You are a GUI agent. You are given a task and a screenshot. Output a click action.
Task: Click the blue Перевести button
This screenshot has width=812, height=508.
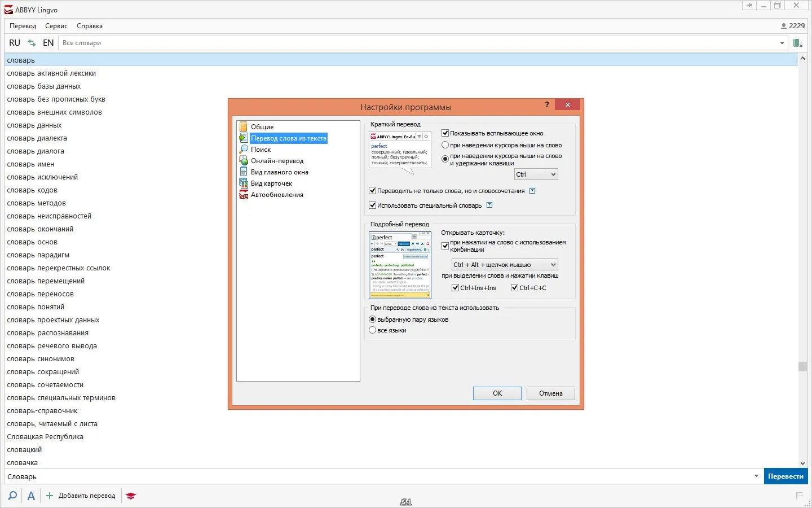coord(785,476)
